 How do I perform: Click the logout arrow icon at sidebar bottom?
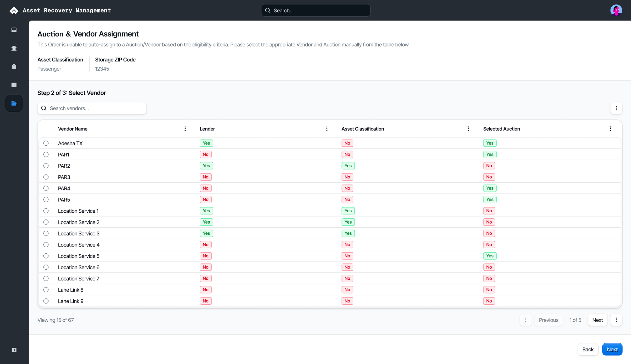tap(14, 350)
